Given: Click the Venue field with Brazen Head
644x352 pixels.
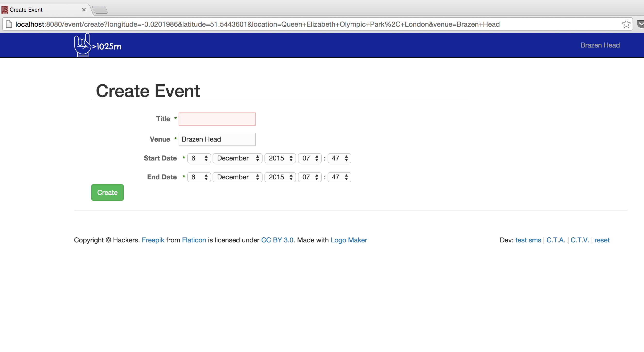Looking at the screenshot, I should coord(217,139).
